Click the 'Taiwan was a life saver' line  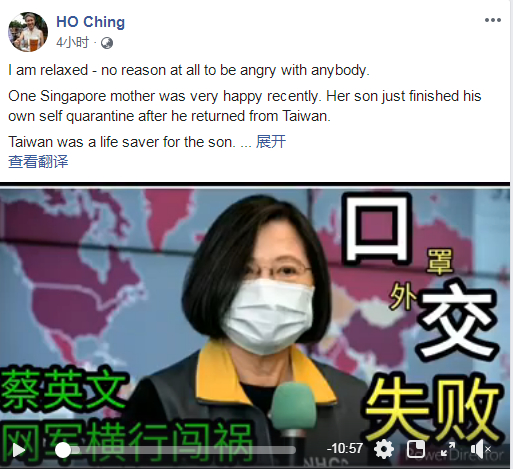click(122, 142)
